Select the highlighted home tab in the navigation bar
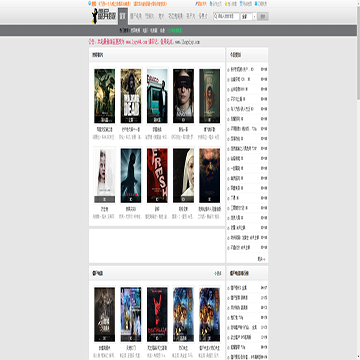The width and height of the screenshot is (360, 360). [123, 16]
